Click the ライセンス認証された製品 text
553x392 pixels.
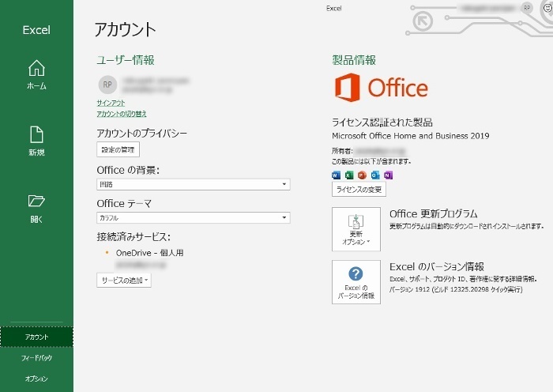point(382,122)
